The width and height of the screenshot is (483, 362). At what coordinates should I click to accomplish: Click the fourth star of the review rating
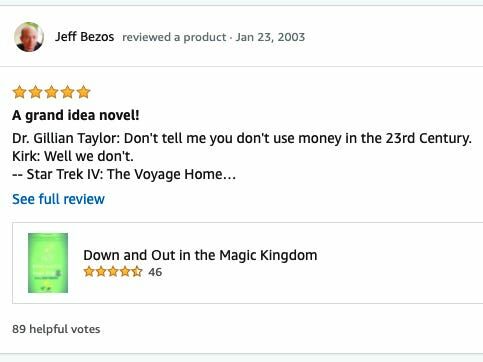tap(67, 92)
